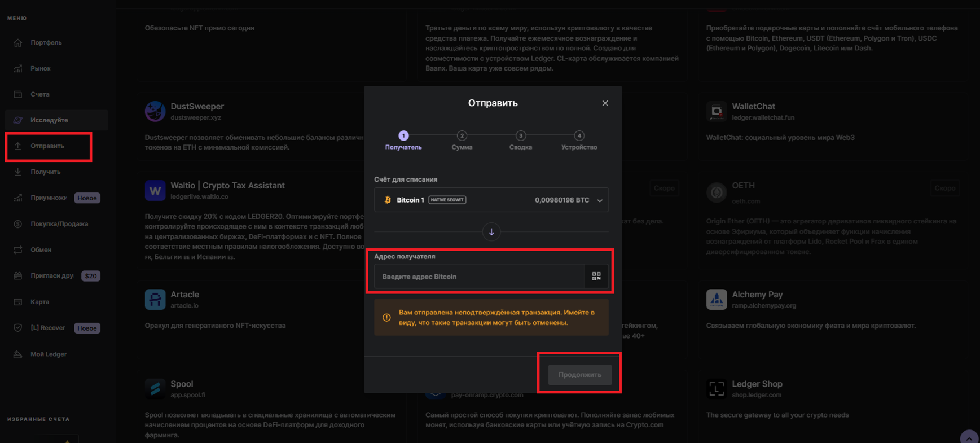Click the down arrow circle divider icon
980x443 pixels.
coord(491,232)
